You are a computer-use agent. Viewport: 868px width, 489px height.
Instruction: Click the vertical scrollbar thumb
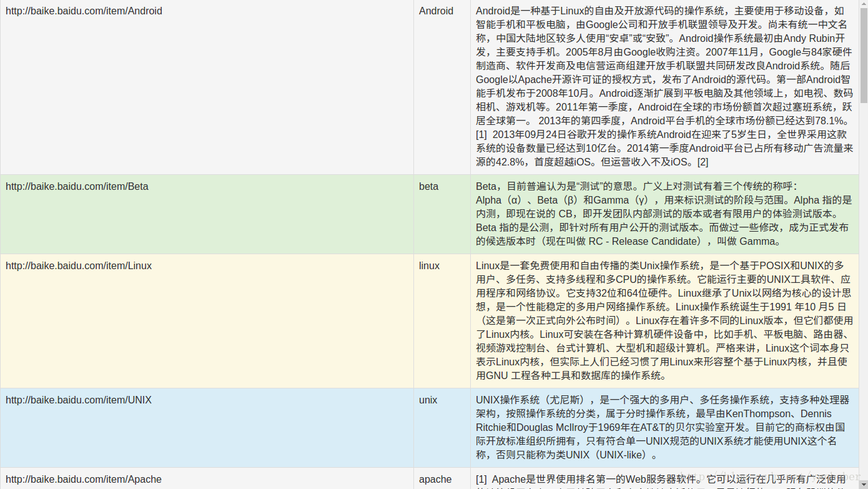[864, 56]
